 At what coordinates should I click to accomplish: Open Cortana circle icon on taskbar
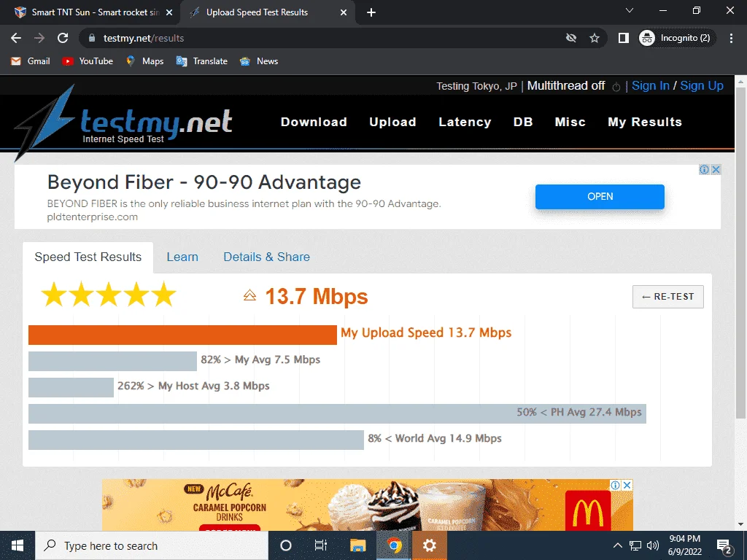click(286, 545)
